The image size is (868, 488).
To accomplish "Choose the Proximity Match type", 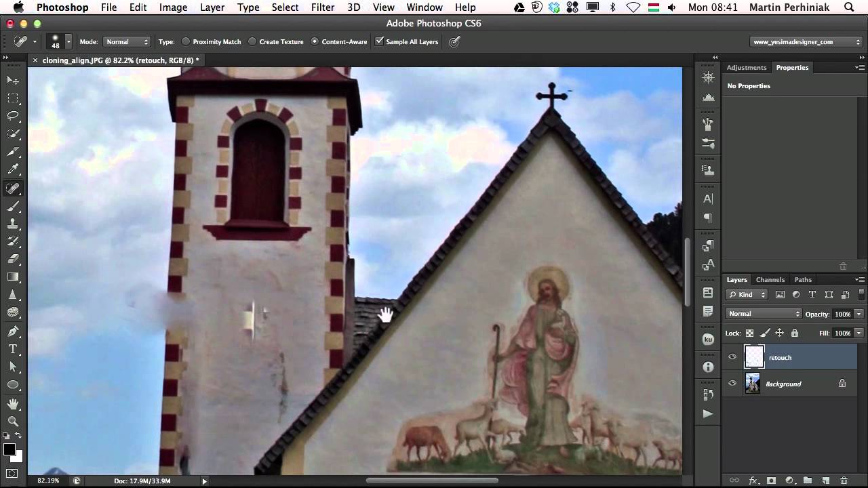I will pyautogui.click(x=211, y=41).
